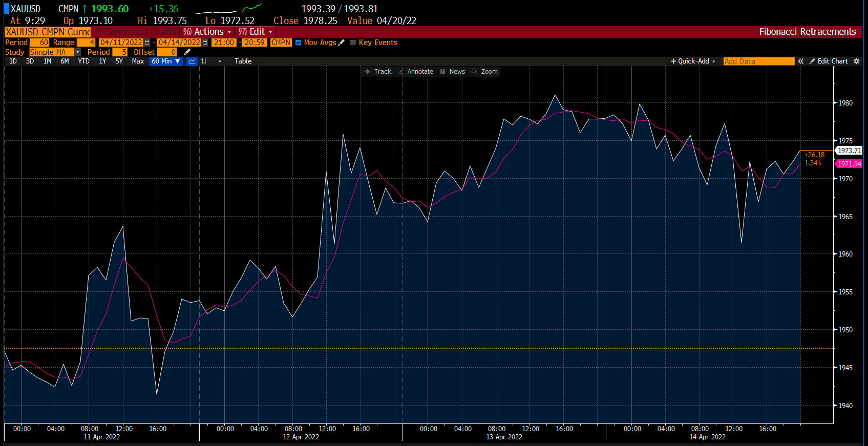
Task: Uncheck the Mov Avgs checkbox
Action: coord(298,43)
